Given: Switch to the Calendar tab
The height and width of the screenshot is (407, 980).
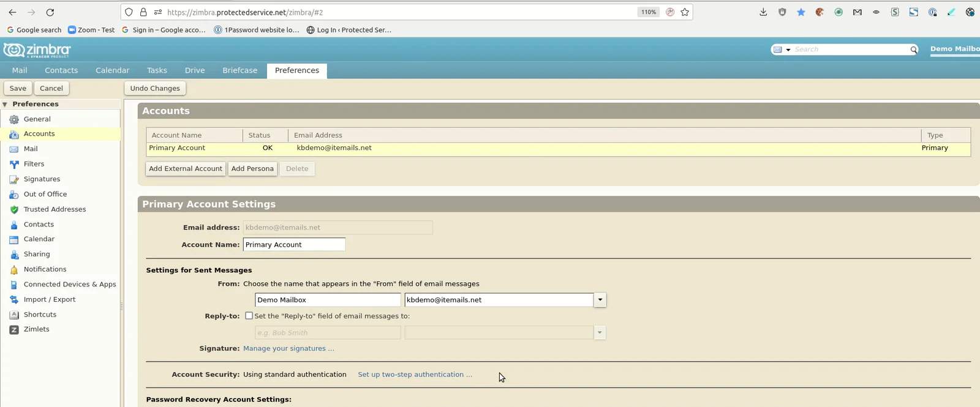Looking at the screenshot, I should [x=113, y=70].
